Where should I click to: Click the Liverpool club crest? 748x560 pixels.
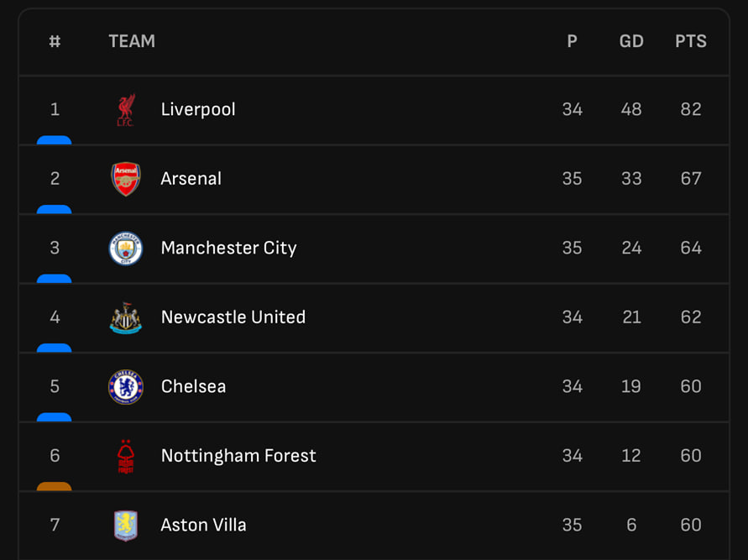coord(126,110)
